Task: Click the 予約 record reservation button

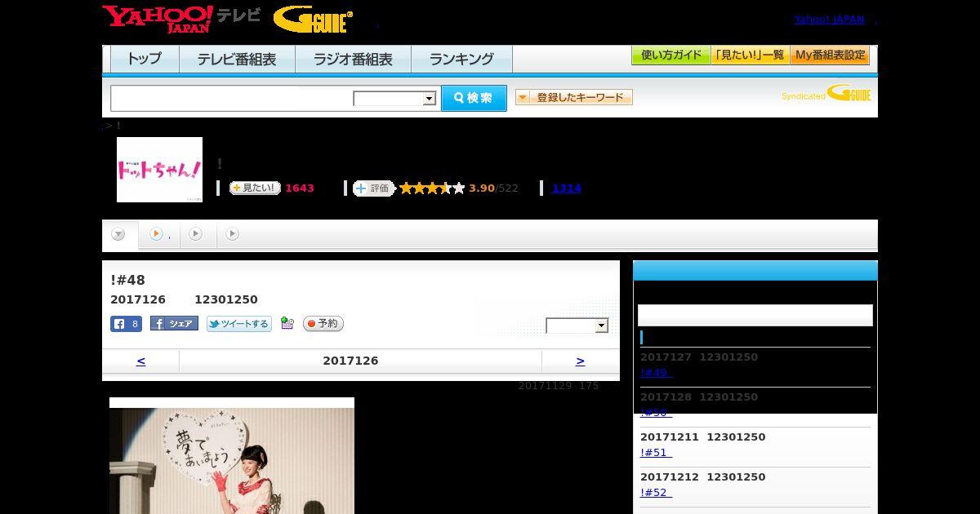Action: pyautogui.click(x=323, y=324)
